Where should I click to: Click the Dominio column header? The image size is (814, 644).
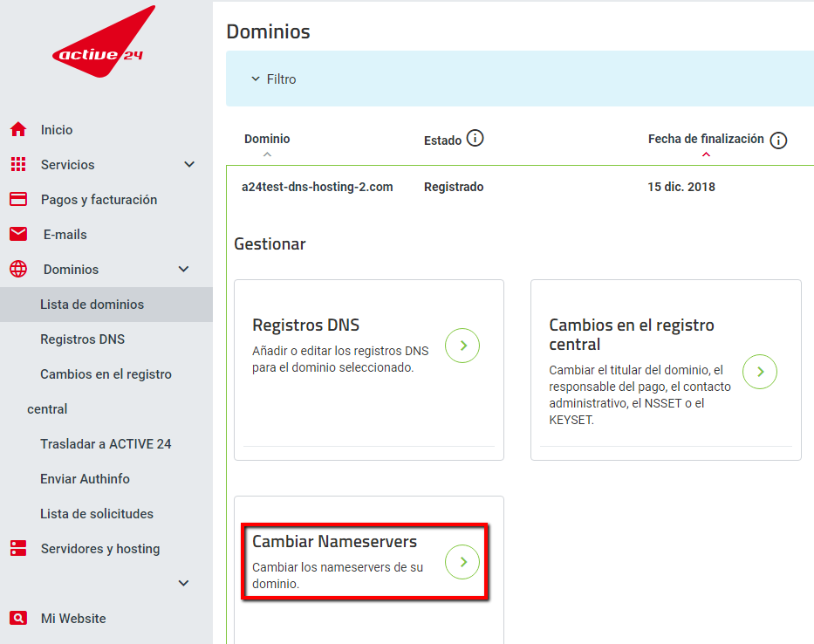coord(267,139)
